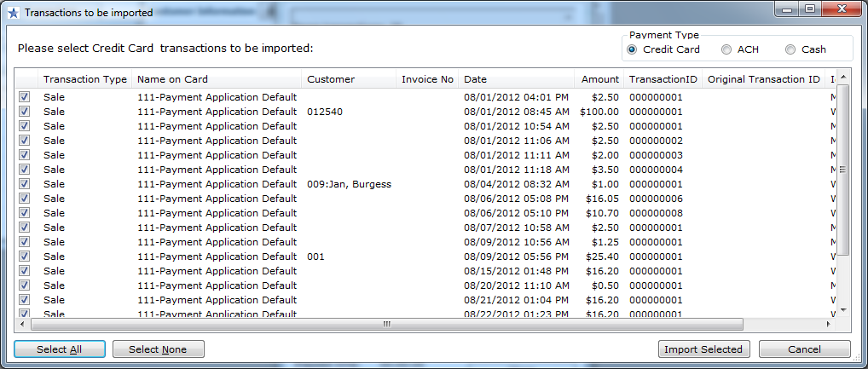Click the Invoice No column header
The image size is (868, 369).
(426, 79)
